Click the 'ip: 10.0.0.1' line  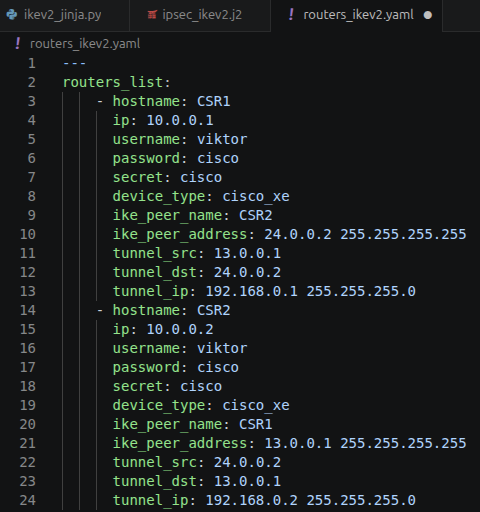pyautogui.click(x=163, y=120)
